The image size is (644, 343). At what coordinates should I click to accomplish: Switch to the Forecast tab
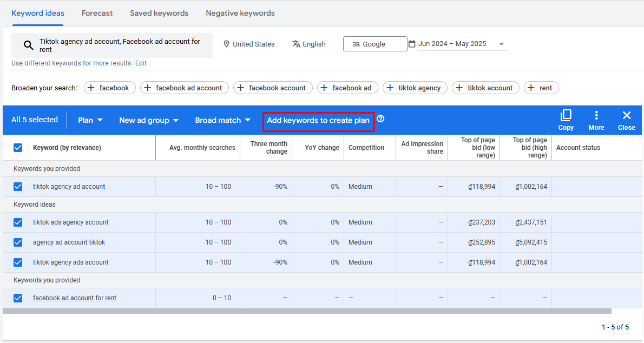click(97, 13)
